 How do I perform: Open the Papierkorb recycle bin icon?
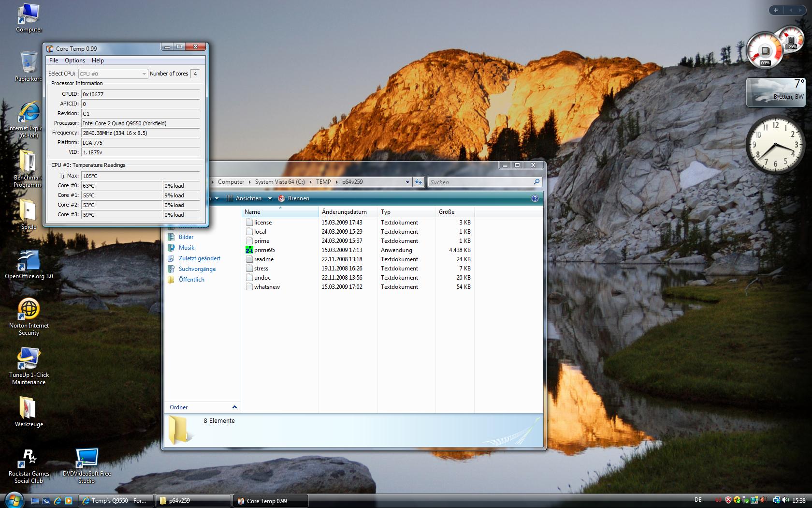tap(29, 66)
